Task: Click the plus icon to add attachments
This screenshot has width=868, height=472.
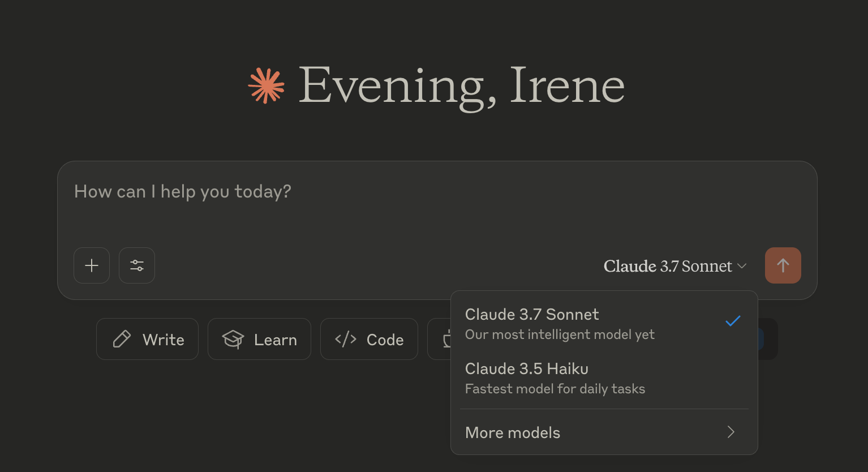Action: [x=92, y=265]
